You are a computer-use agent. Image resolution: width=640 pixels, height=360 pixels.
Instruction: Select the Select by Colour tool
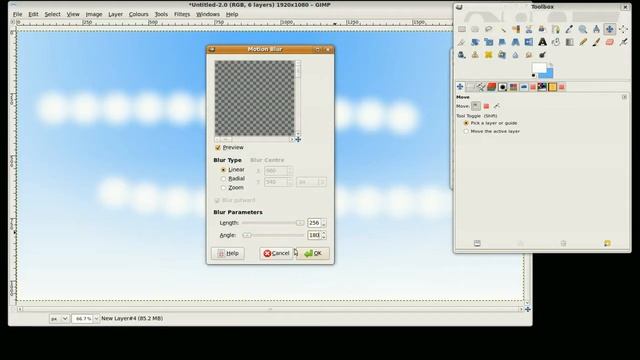(x=516, y=29)
